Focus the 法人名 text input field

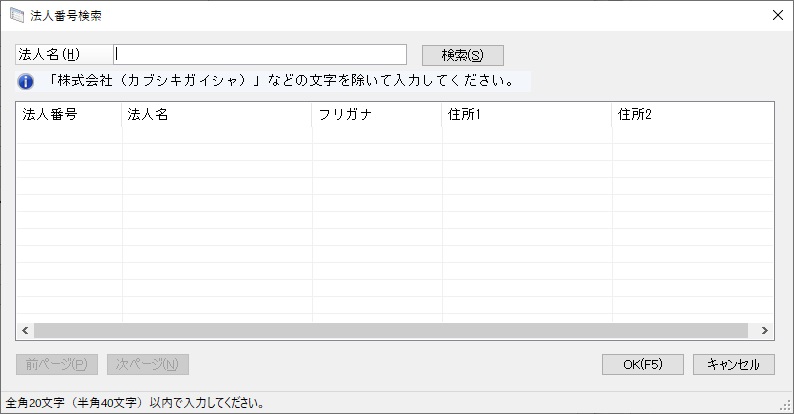261,54
